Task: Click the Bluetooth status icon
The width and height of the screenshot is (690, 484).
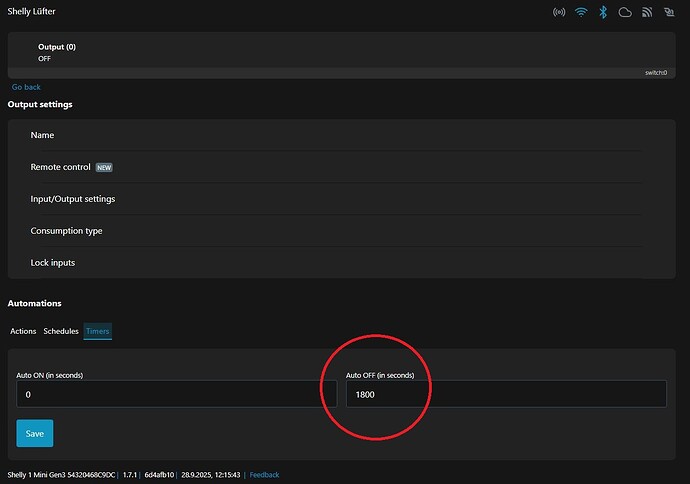Action: pos(603,13)
